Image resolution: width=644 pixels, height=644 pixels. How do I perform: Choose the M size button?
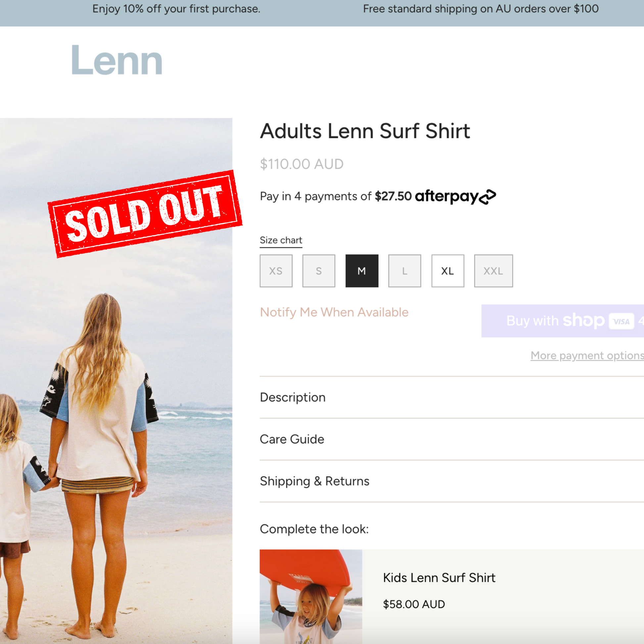[362, 271]
